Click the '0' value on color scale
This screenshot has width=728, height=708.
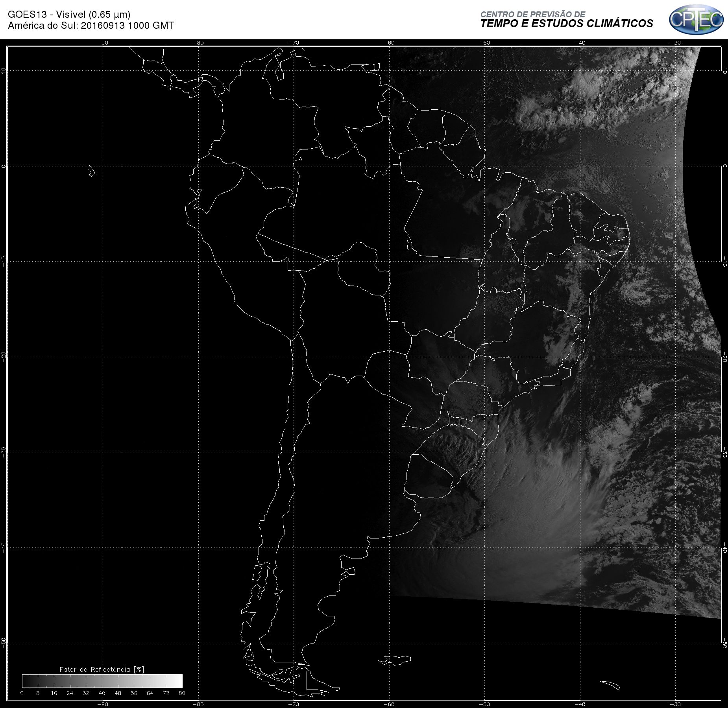(22, 693)
